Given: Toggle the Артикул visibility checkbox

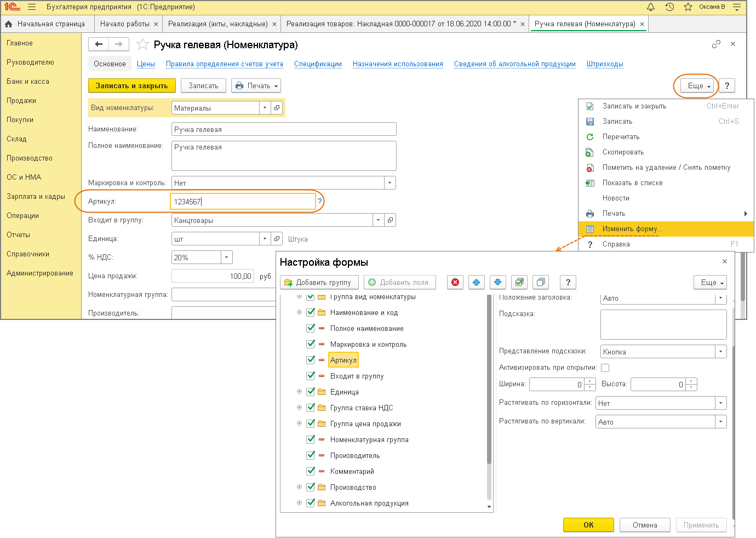Looking at the screenshot, I should (x=311, y=360).
